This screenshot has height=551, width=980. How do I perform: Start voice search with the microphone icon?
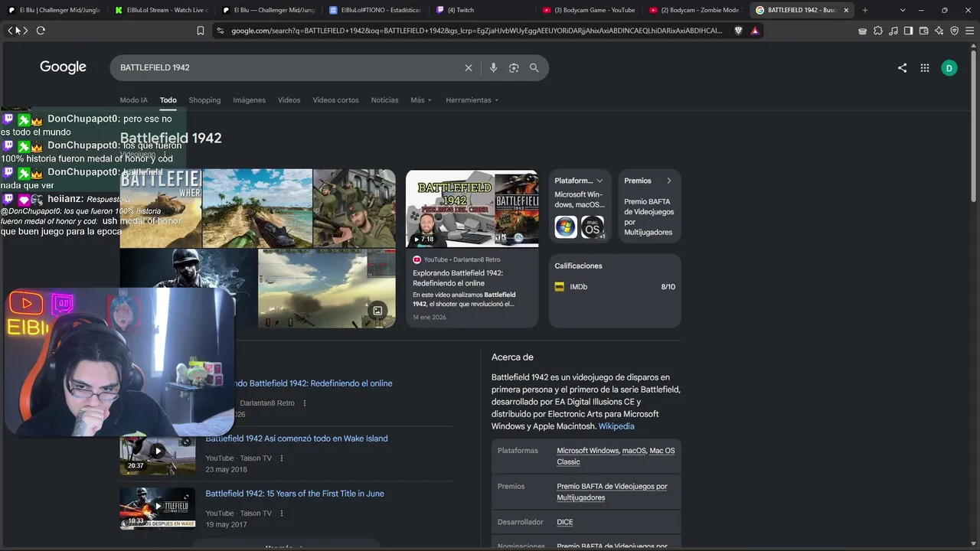(493, 67)
